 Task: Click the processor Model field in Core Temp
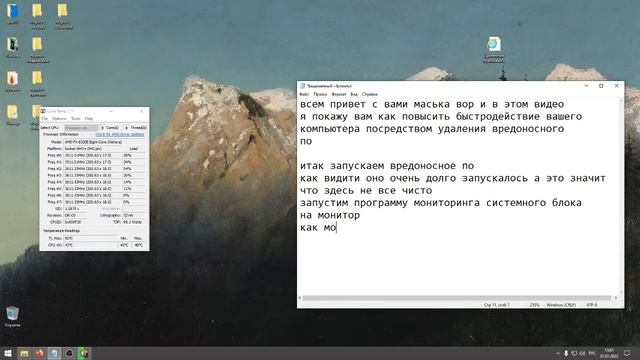(104, 142)
